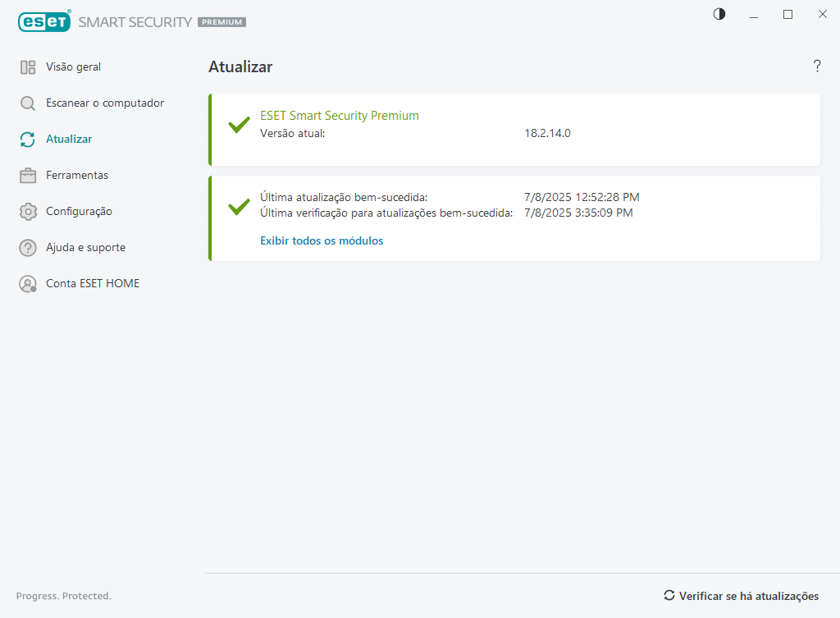Click the ESET logo in the header
Viewport: 840px width, 618px height.
44,22
